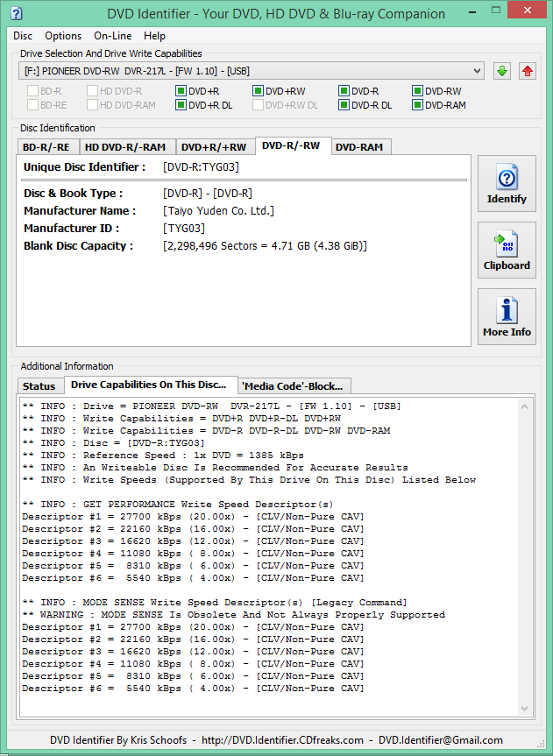This screenshot has height=756, width=553.
Task: Select Drive Capabilities On This Disc tab
Action: click(x=149, y=385)
